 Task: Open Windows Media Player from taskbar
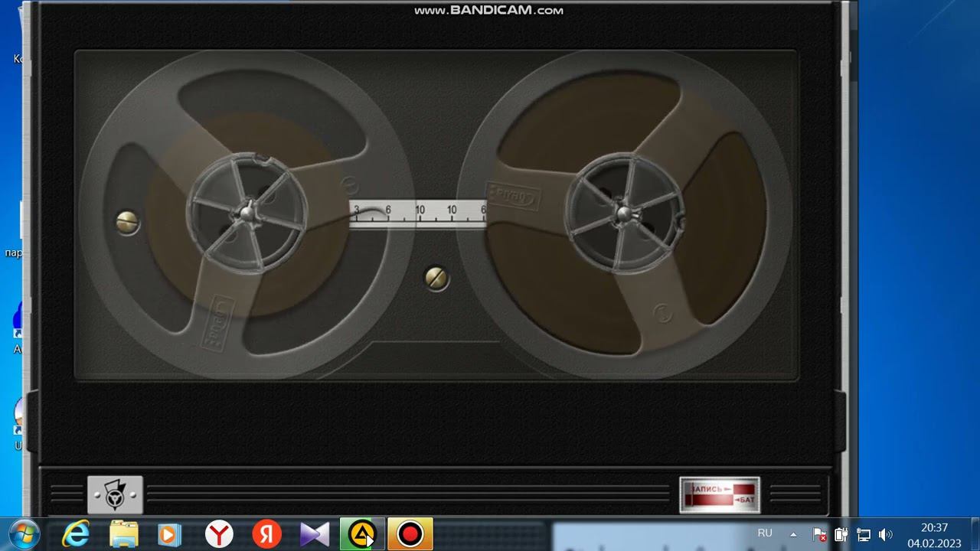click(x=168, y=534)
